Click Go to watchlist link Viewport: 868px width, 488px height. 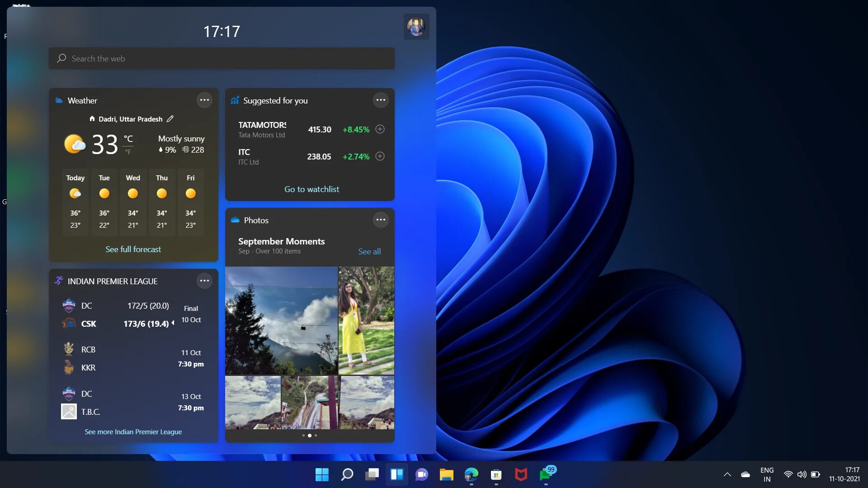[x=311, y=189]
